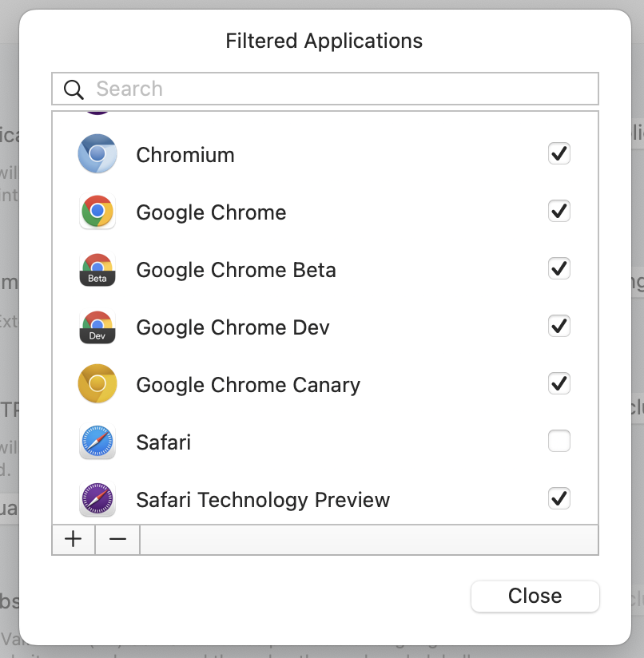
Task: Uncheck Safari Technology Preview
Action: tap(559, 498)
